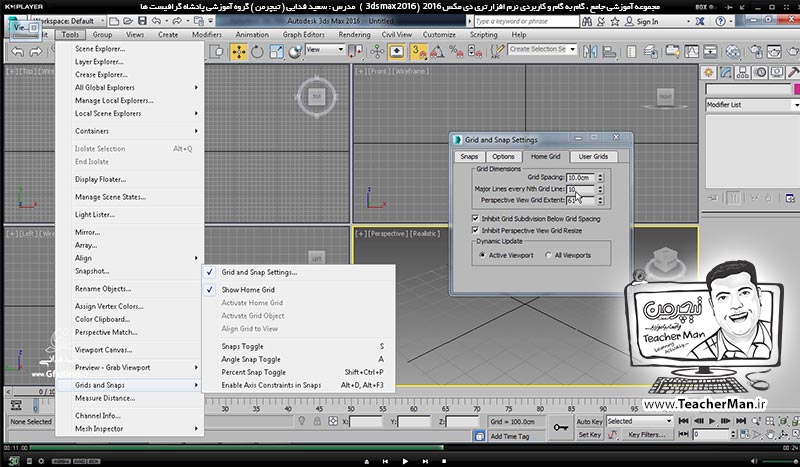Expand the All Global Explorers submenu
800x467 pixels.
pos(130,87)
